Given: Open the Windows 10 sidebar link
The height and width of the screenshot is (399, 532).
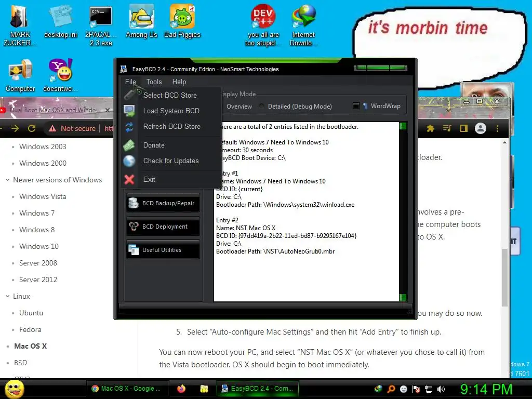Looking at the screenshot, I should (38, 246).
